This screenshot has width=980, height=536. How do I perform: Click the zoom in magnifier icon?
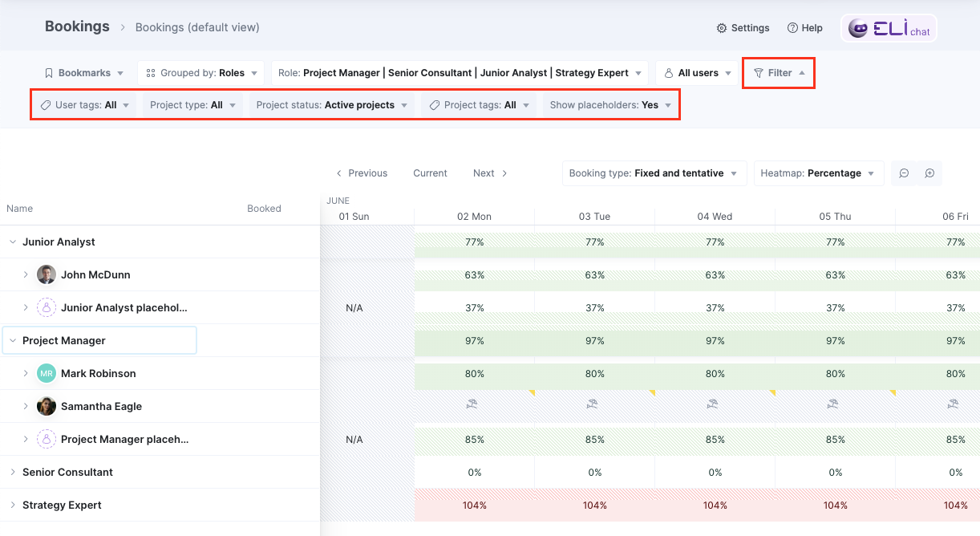tap(929, 173)
